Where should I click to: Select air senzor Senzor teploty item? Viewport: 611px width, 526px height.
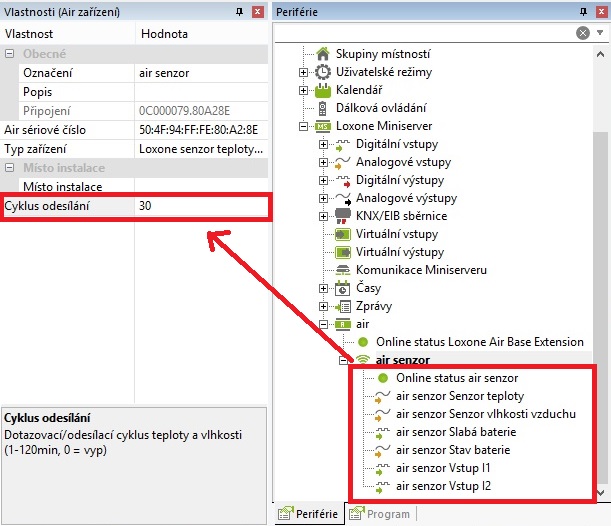(461, 396)
